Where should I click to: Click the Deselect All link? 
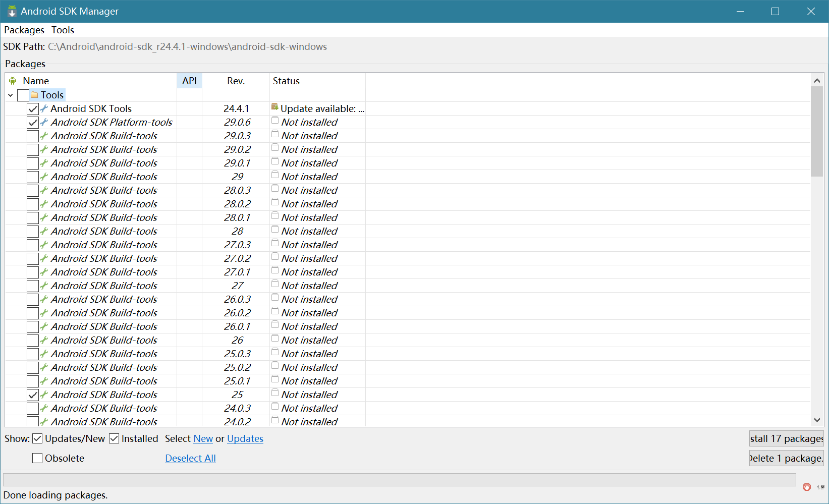[x=190, y=459]
